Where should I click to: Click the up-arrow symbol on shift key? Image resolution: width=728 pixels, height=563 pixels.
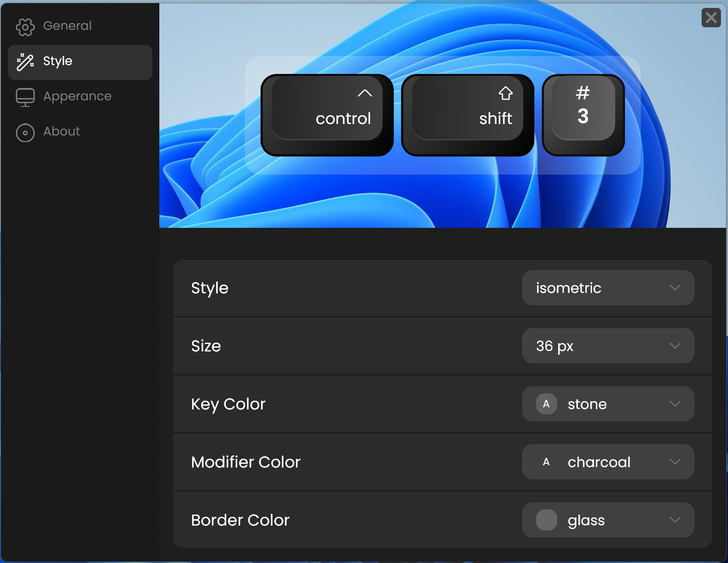point(505,93)
